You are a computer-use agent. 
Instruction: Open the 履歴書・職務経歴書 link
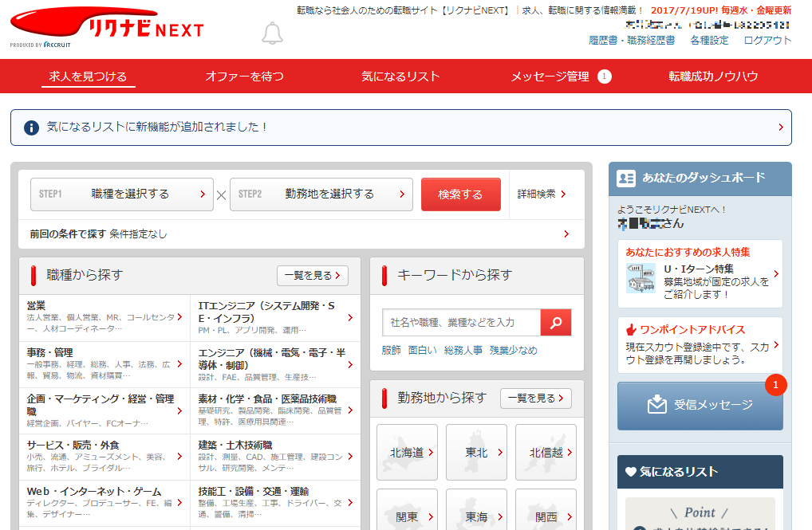pos(632,41)
